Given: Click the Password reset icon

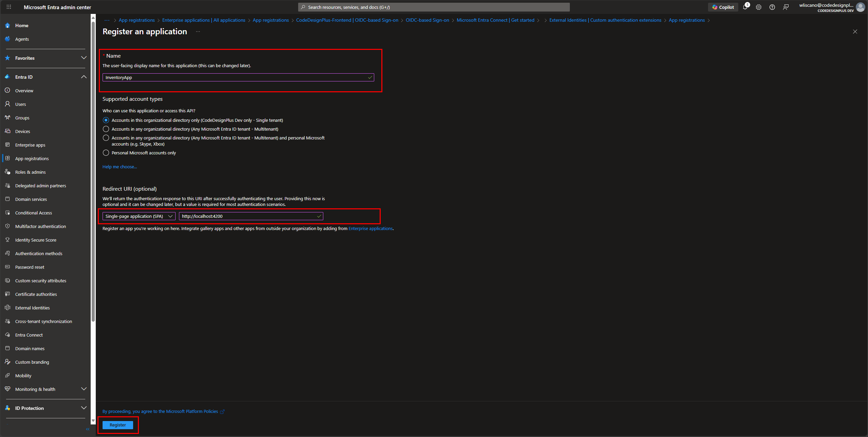Looking at the screenshot, I should pos(7,267).
